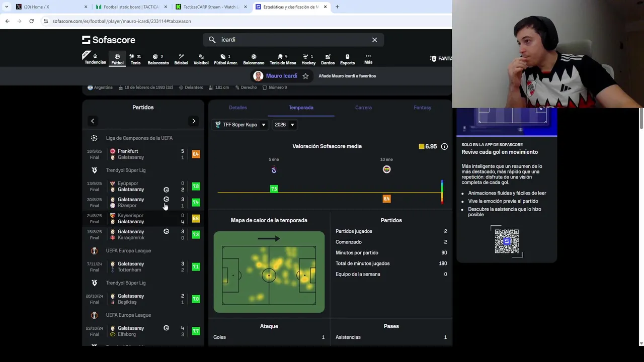Reload the page in browser
This screenshot has width=644, height=362.
(x=31, y=21)
